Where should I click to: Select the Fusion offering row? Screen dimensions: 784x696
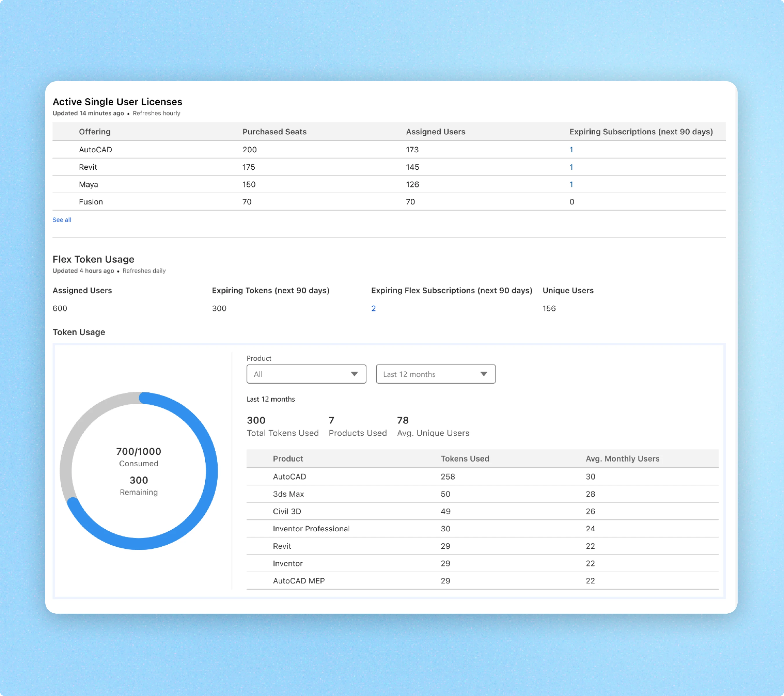pos(389,202)
